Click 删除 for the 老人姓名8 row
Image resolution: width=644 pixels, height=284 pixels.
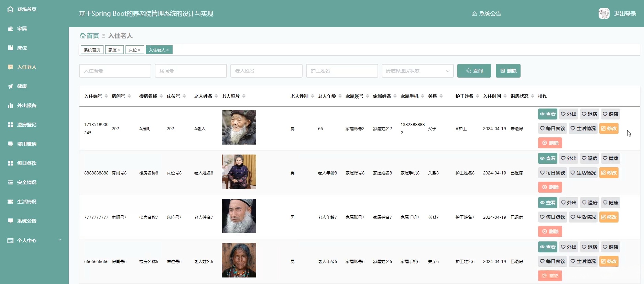click(550, 187)
